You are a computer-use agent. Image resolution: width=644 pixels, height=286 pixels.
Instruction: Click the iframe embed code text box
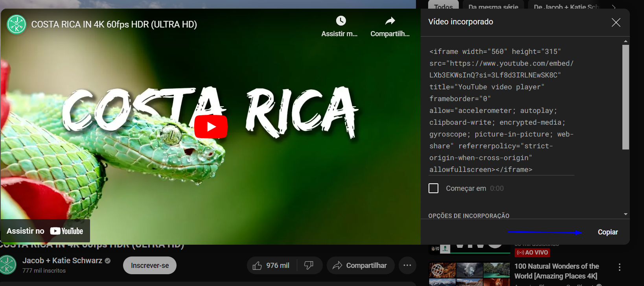[x=502, y=111]
